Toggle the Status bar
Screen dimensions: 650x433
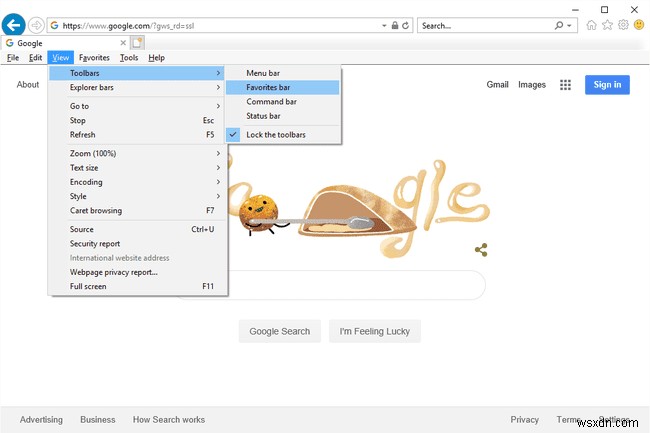click(x=283, y=116)
